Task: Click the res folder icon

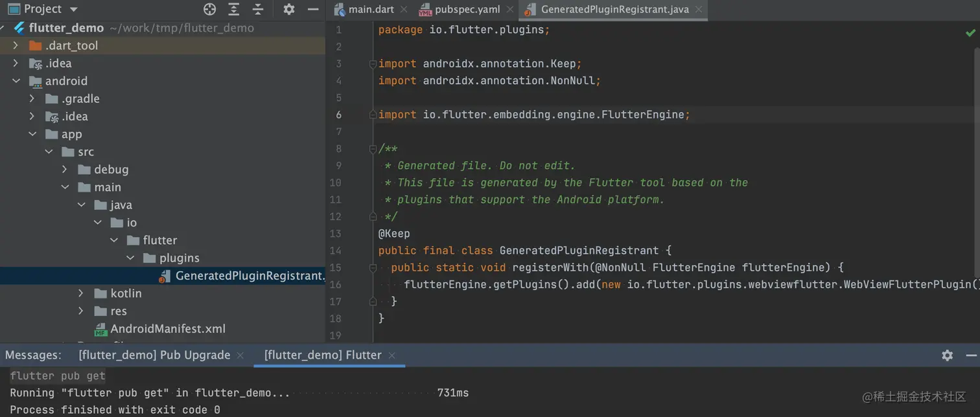Action: pos(100,311)
